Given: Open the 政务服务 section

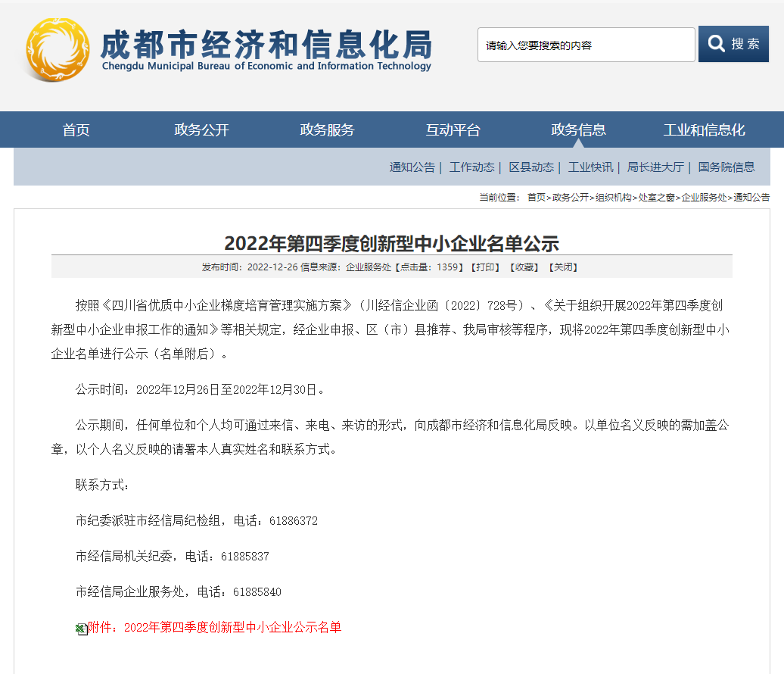Looking at the screenshot, I should coord(327,129).
